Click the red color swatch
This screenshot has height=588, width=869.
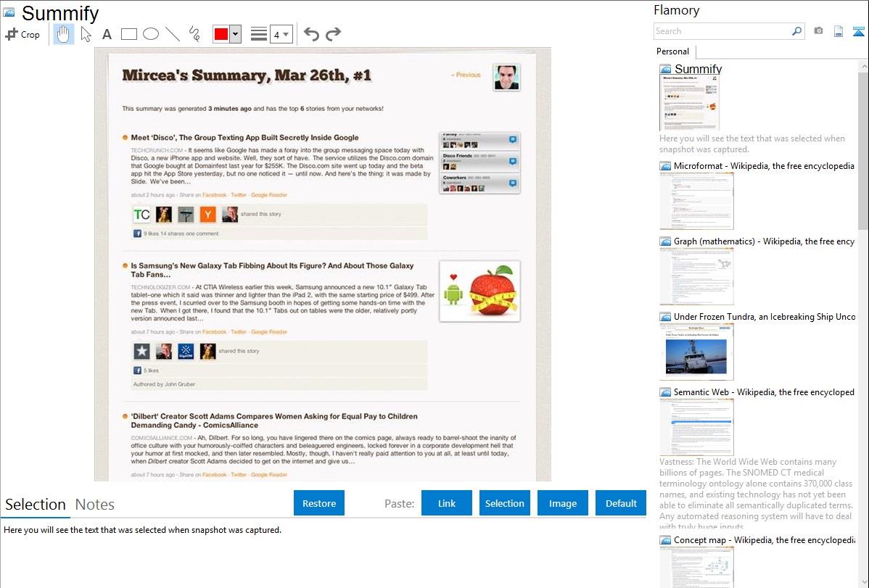221,34
